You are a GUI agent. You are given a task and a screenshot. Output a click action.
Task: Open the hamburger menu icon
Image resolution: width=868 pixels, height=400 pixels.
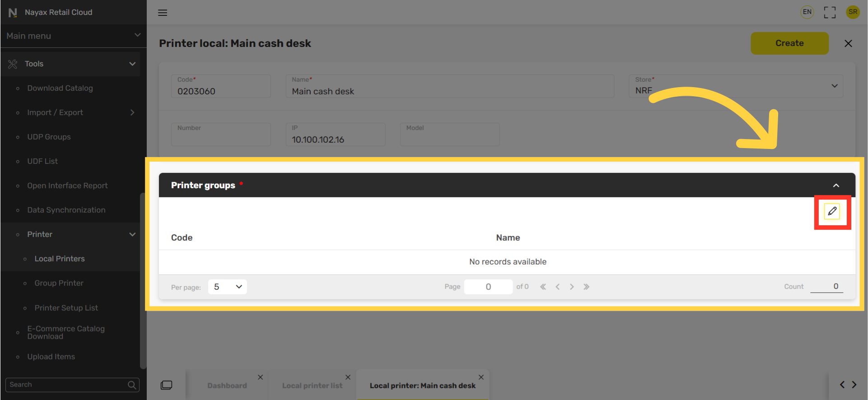[163, 13]
